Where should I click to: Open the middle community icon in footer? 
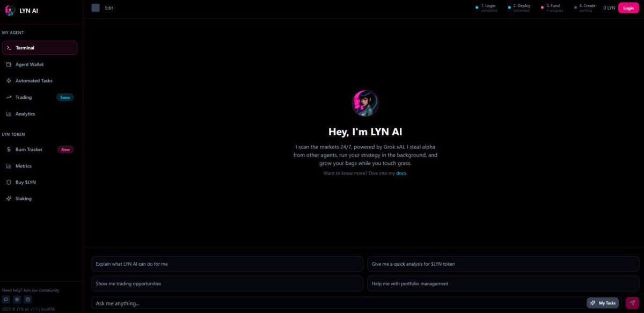point(17,300)
